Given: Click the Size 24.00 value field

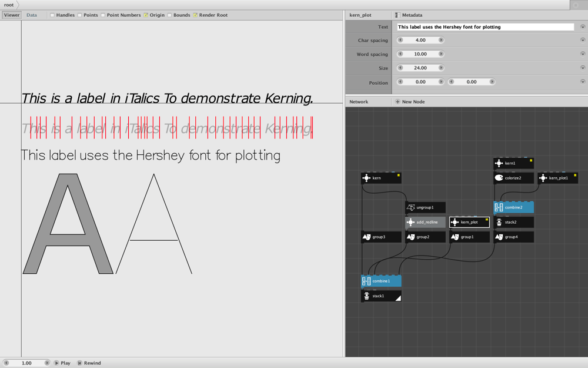Looking at the screenshot, I should pyautogui.click(x=420, y=68).
